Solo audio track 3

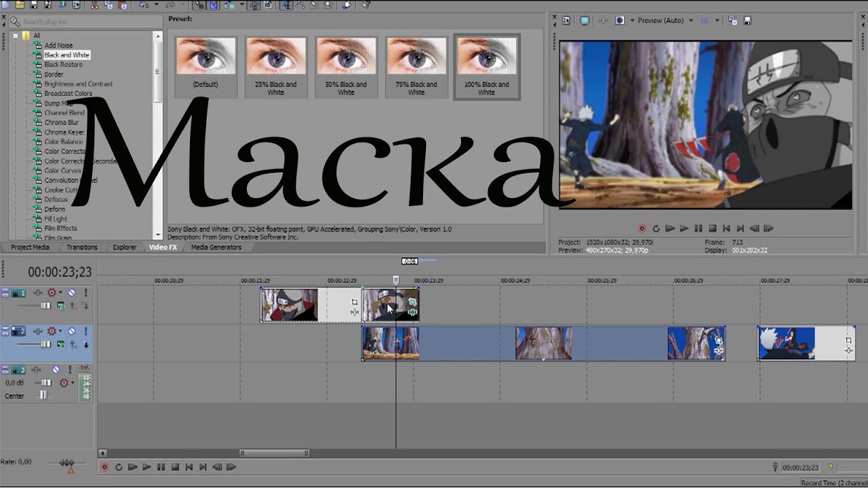70,369
